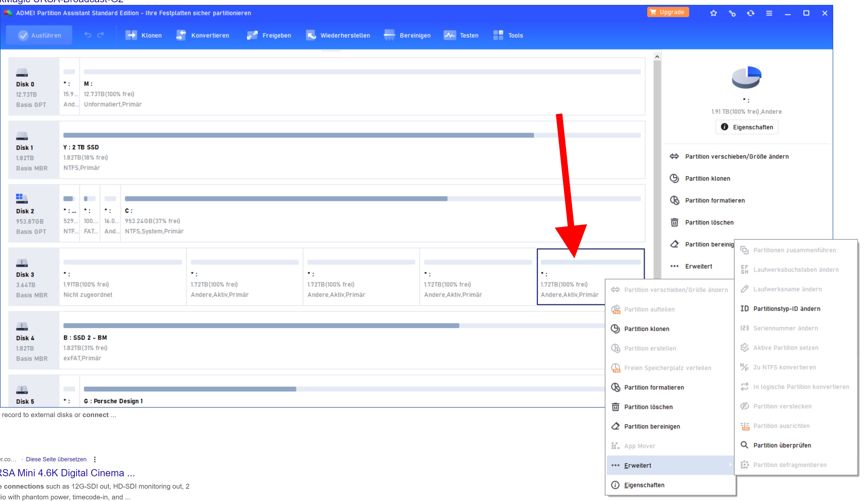Open the Tools grid icon

click(x=498, y=35)
